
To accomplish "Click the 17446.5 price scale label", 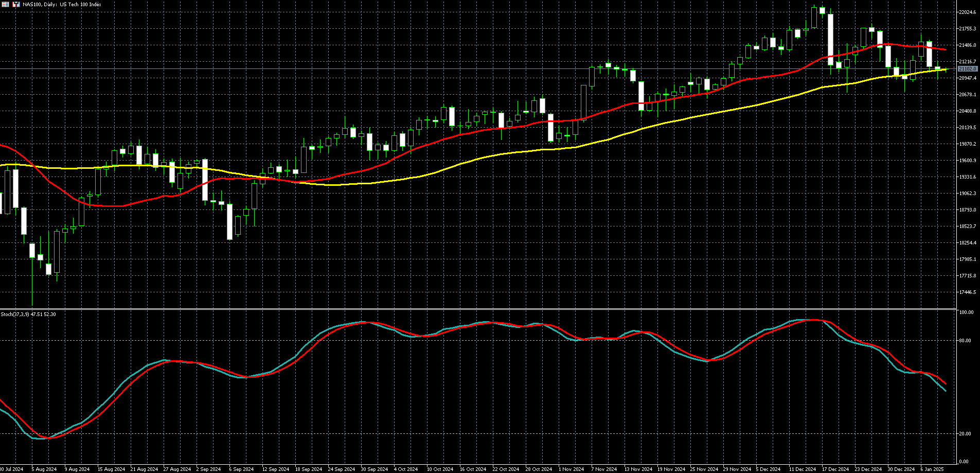I will (x=968, y=292).
